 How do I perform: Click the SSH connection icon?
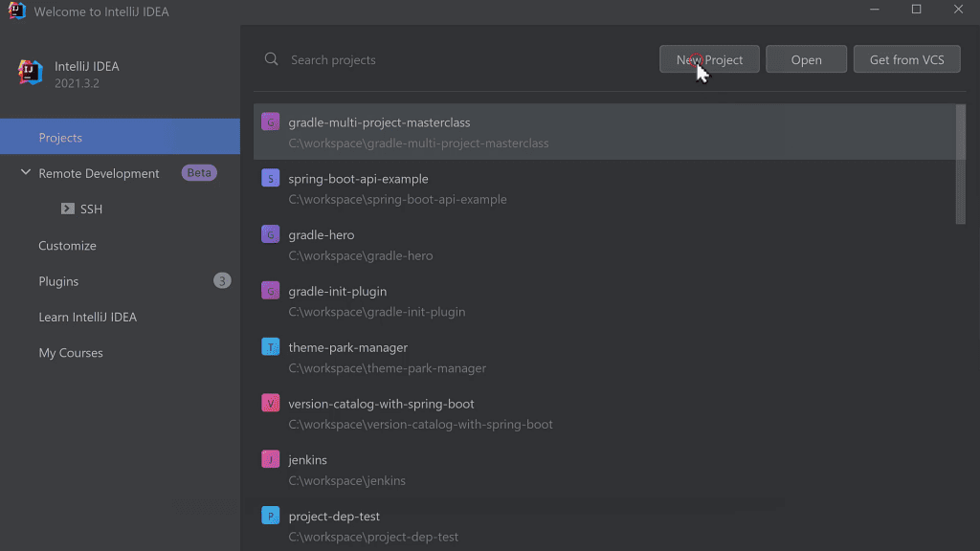click(x=68, y=209)
